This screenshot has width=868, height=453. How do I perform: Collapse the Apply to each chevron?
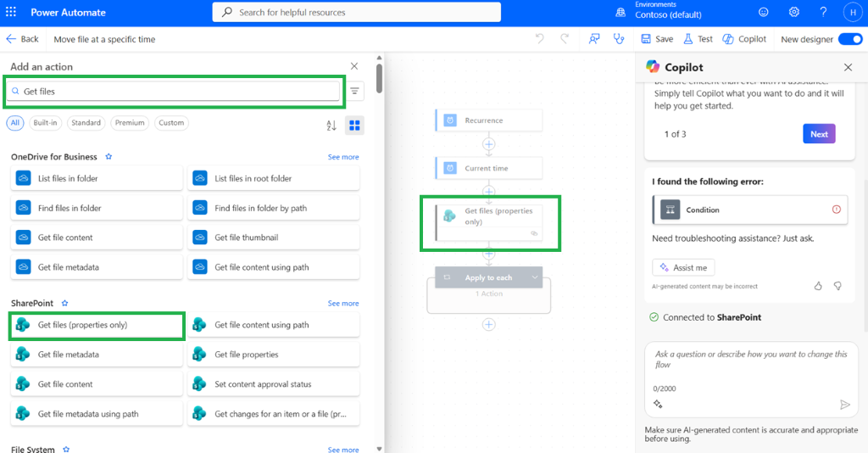534,277
